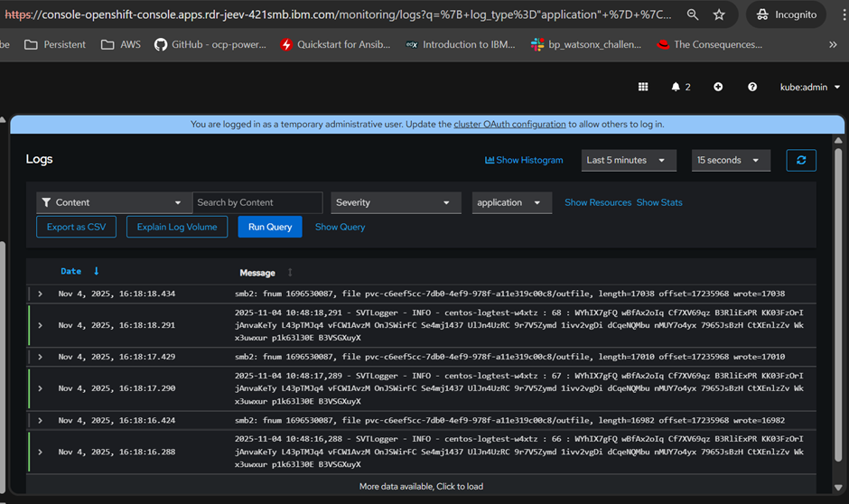Viewport: 849px width, 504px height.
Task: Open the AWS bookmarks folder
Action: 121,44
